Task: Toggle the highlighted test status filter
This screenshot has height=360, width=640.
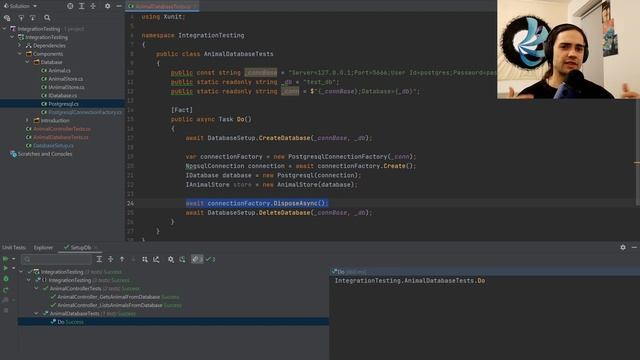Action: pyautogui.click(x=197, y=259)
